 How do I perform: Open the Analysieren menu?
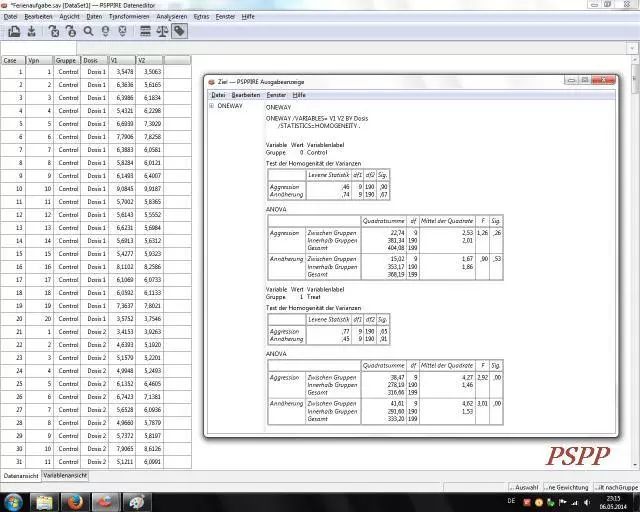171,17
